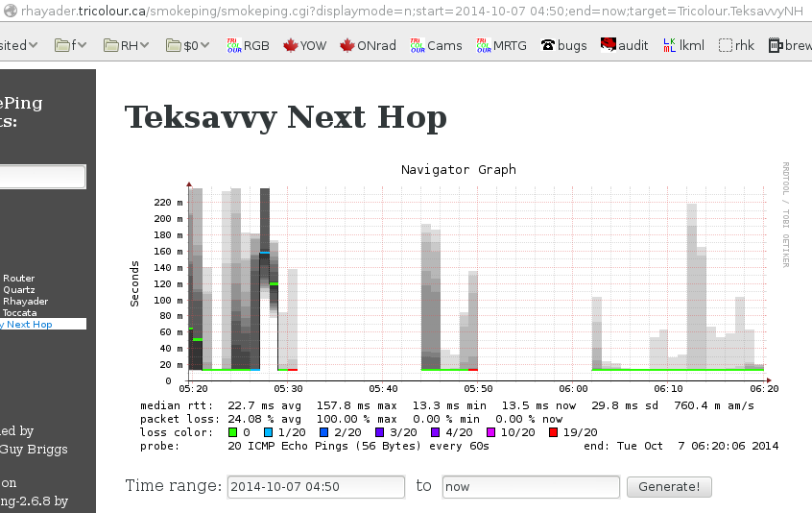Click the 'Seconds' y-axis title
The image size is (812, 513).
(x=134, y=284)
